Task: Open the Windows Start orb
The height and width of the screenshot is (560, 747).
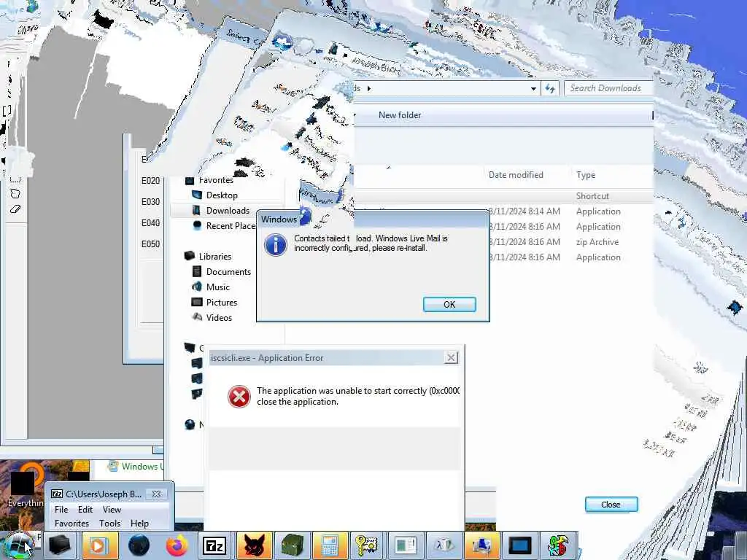Action: [19, 545]
